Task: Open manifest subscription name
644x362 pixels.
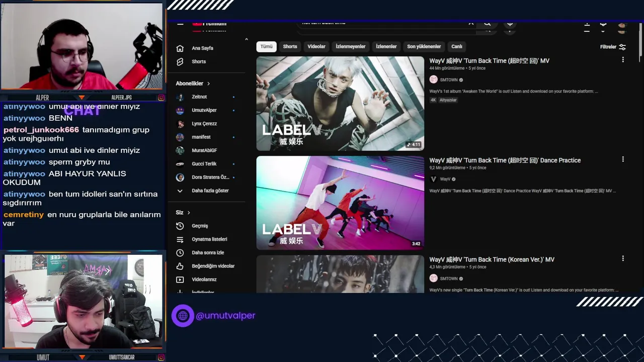Action: click(201, 137)
